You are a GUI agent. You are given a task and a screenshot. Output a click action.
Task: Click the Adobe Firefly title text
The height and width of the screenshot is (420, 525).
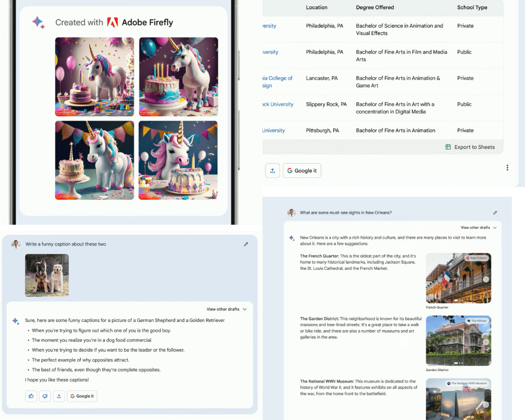coord(148,23)
